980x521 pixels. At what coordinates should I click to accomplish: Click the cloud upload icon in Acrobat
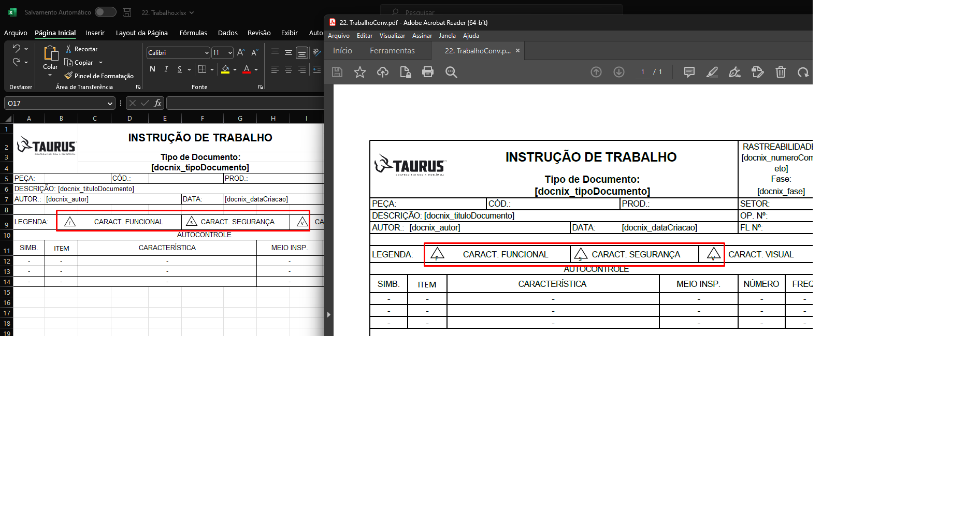pos(383,72)
